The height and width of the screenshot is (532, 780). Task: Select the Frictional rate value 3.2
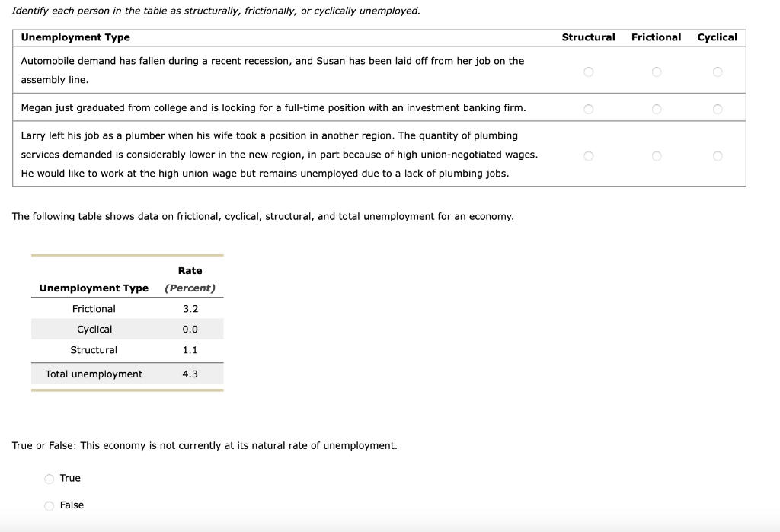click(x=190, y=308)
